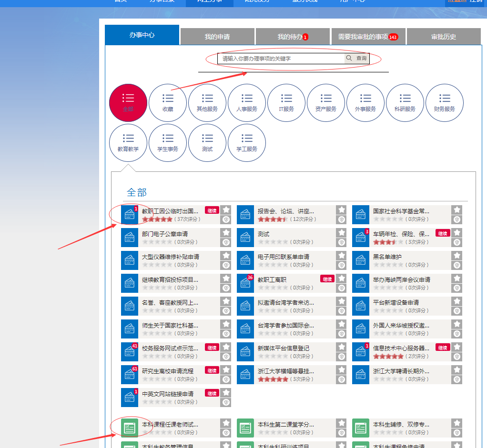
Task: Open the 需要我审批的事项 tab
Action: coord(367,37)
